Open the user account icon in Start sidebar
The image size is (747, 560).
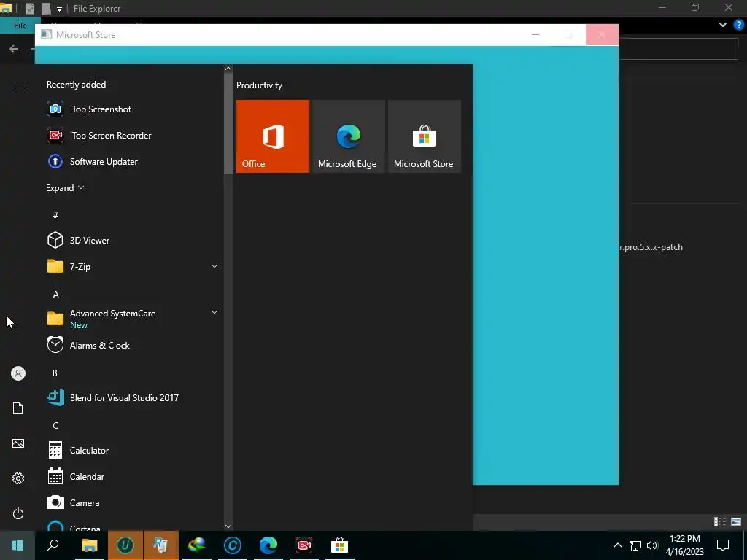click(x=18, y=373)
